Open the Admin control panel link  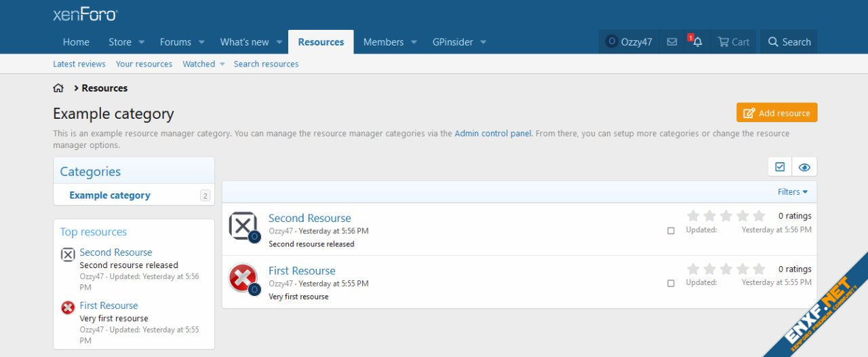pyautogui.click(x=493, y=134)
